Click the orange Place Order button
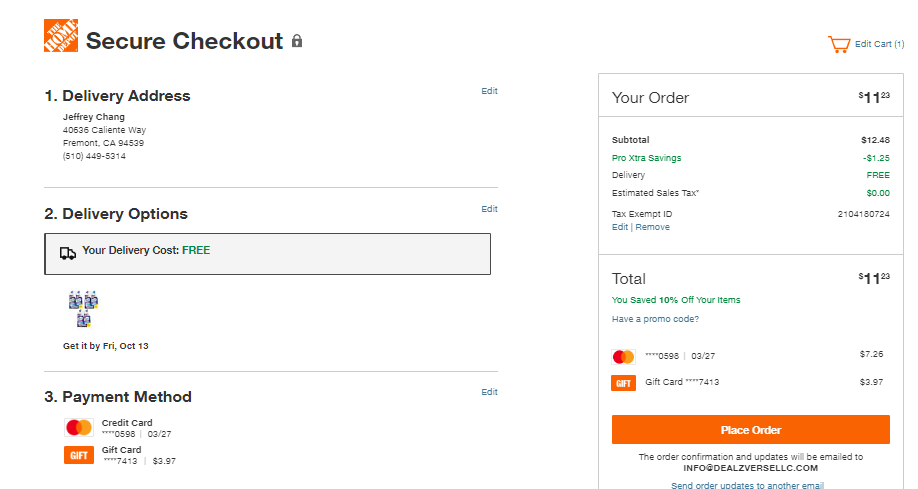 751,430
